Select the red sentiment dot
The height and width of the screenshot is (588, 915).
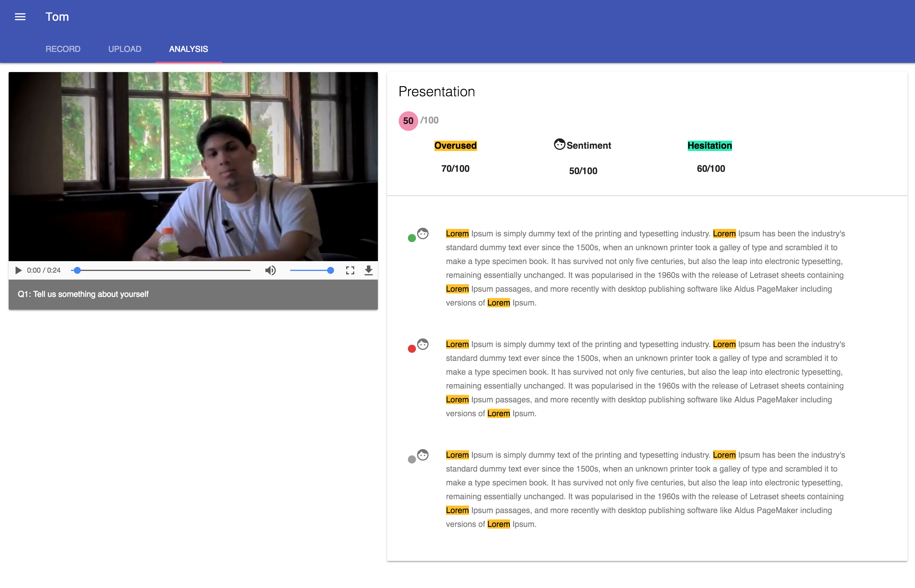tap(411, 348)
